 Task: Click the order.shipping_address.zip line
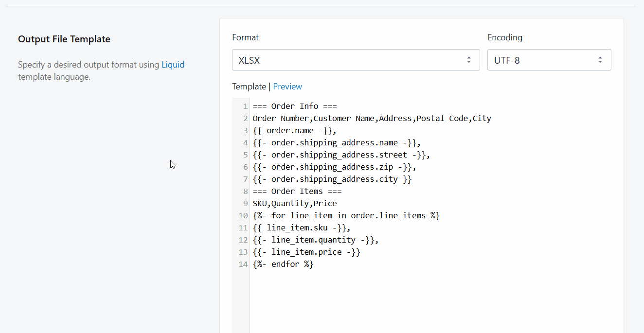click(334, 167)
